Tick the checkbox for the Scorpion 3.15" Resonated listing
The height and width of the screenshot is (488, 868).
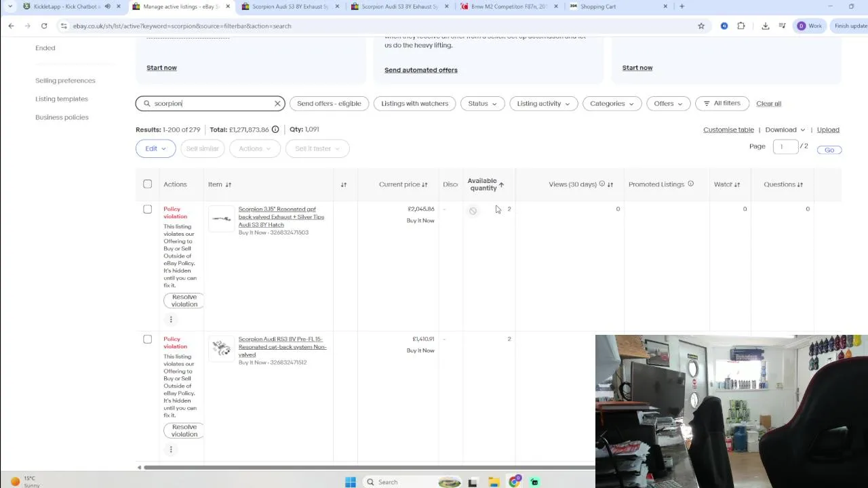coord(147,209)
